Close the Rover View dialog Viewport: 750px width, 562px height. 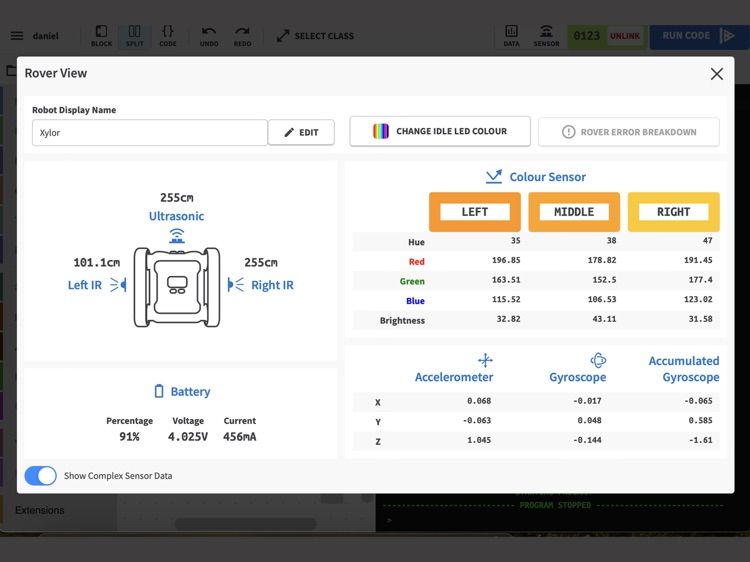717,74
